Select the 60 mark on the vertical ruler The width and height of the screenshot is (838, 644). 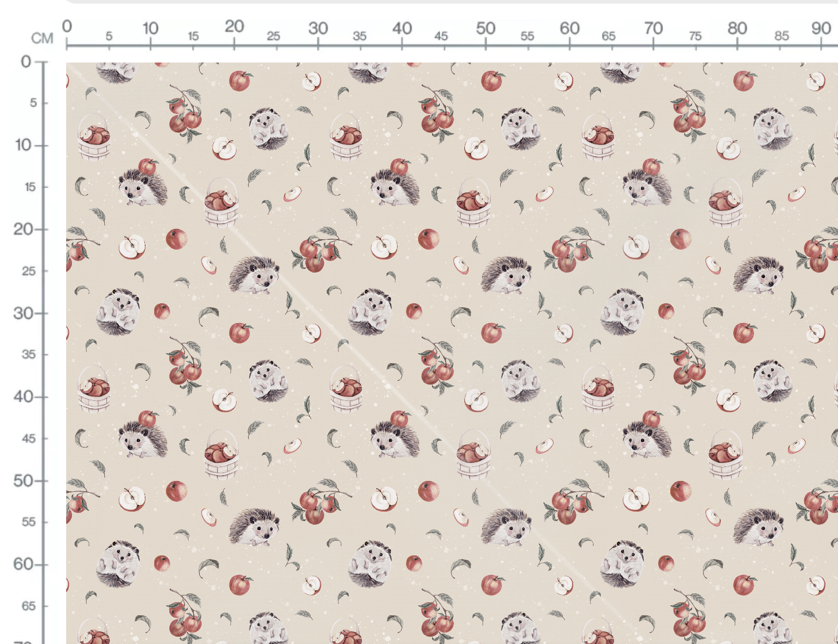[23, 564]
